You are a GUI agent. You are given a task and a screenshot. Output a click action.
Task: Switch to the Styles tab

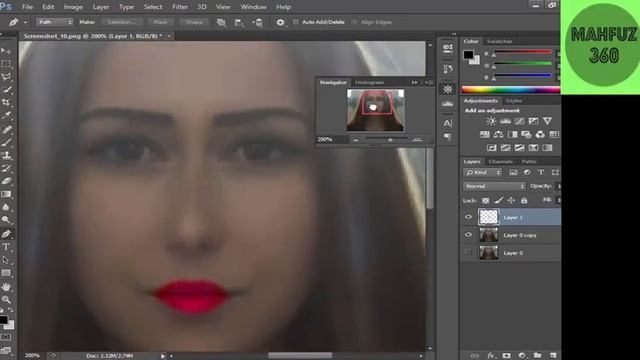click(x=514, y=100)
